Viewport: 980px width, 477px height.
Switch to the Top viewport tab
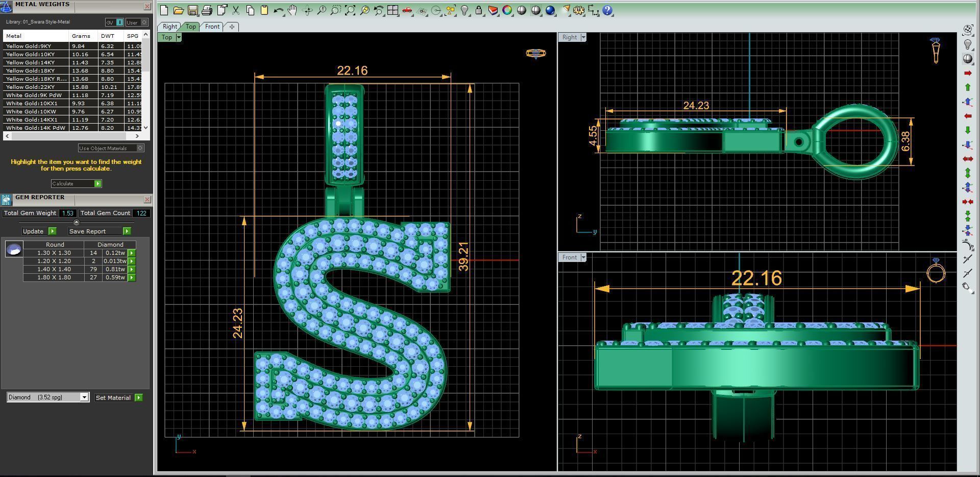click(190, 27)
